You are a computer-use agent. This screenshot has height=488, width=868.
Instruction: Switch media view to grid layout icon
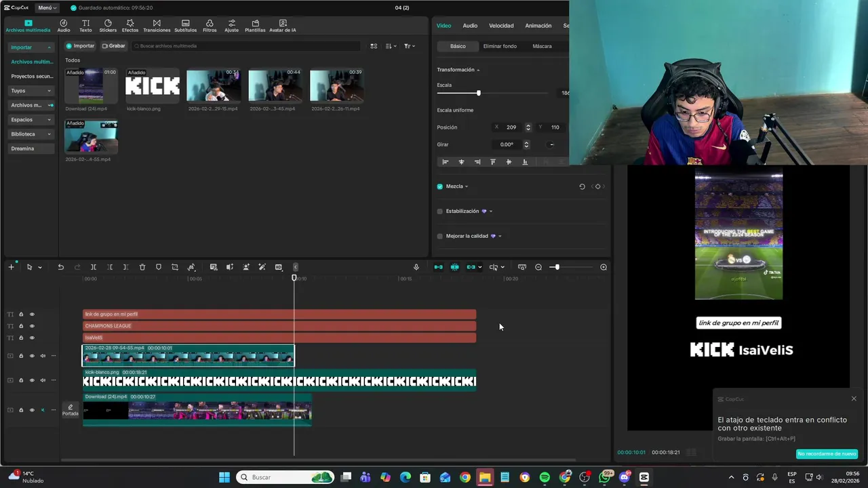point(374,46)
